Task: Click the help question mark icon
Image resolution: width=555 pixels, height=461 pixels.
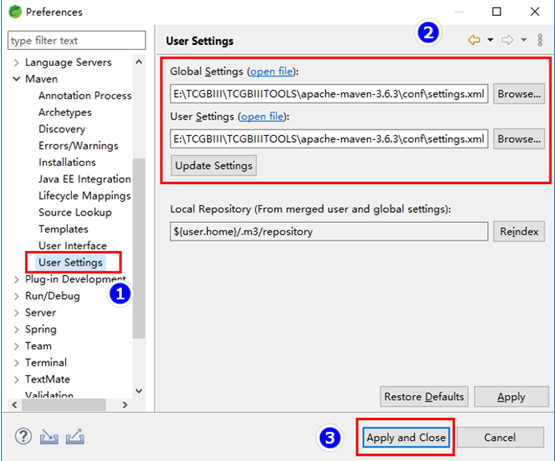Action: pos(23,437)
